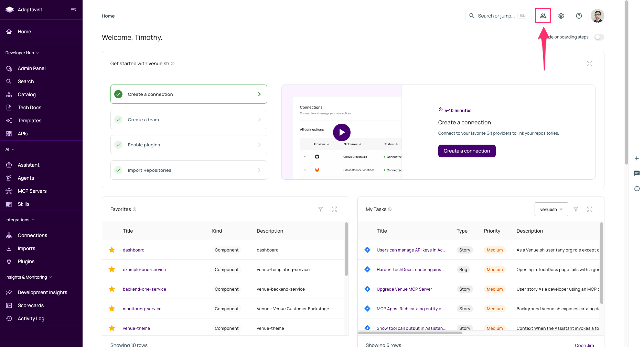Click the My Tasks horizontal scrollbar
The image size is (644, 347).
pos(410,333)
